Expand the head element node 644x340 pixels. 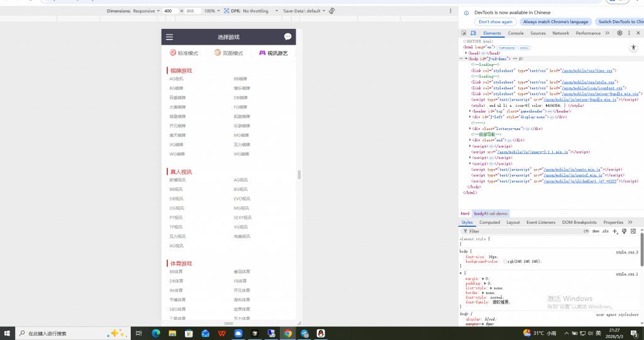[466, 53]
